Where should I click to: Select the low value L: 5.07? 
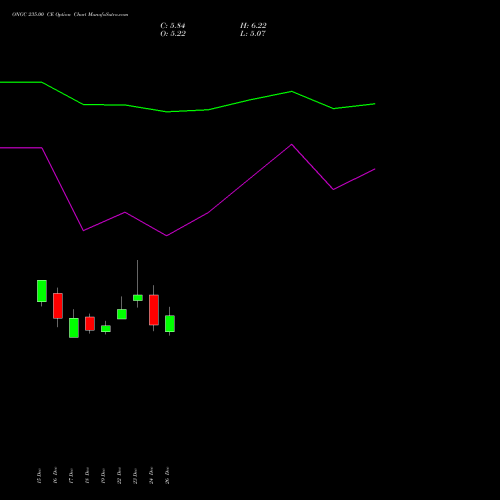coord(253,34)
